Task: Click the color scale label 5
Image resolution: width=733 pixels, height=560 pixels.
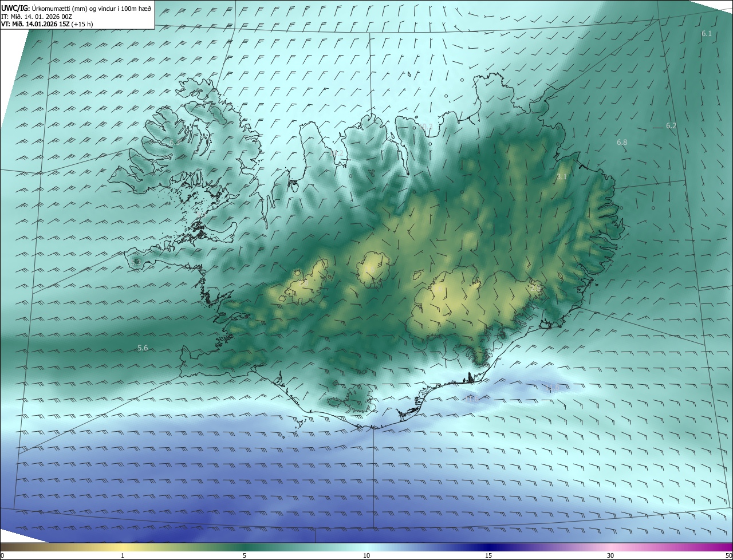Action: [x=245, y=555]
